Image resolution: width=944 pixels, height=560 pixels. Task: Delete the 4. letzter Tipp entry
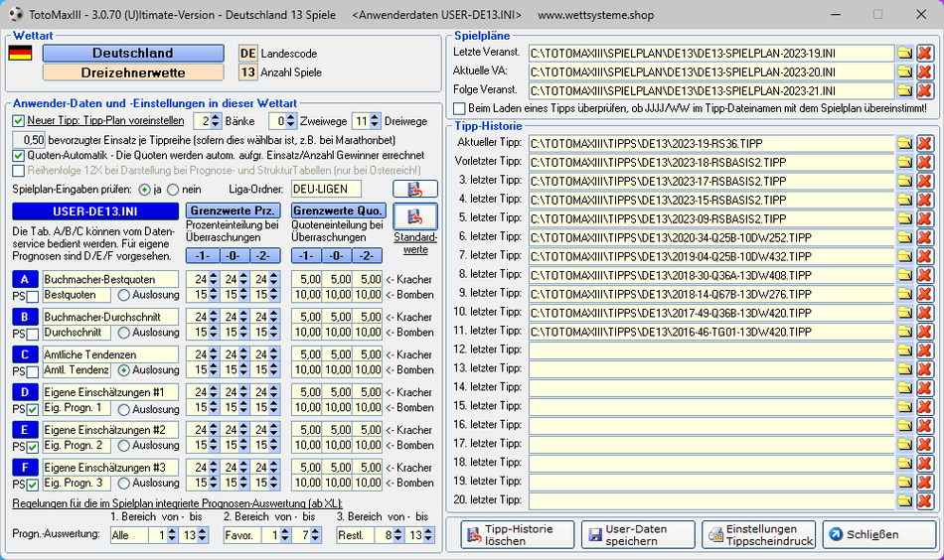[924, 200]
